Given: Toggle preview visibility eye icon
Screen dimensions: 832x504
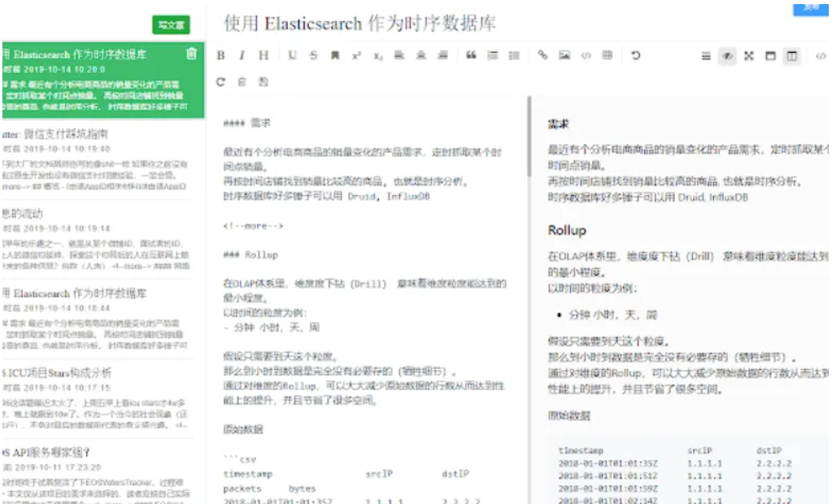Looking at the screenshot, I should [727, 56].
